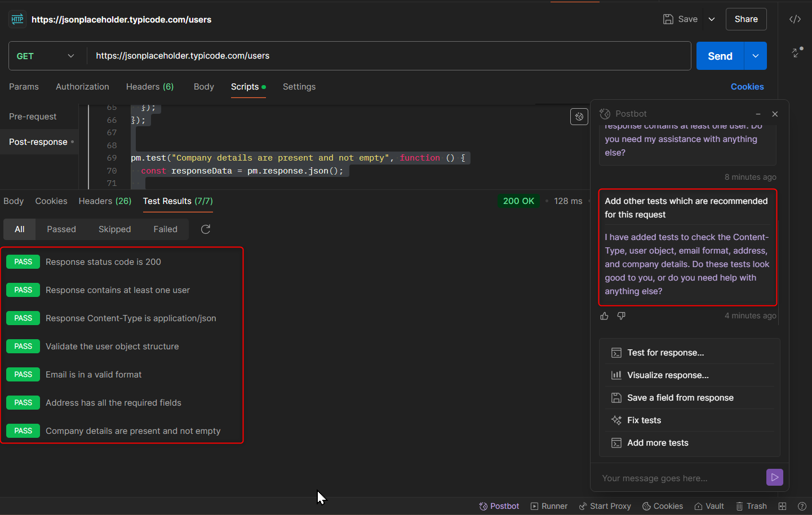The height and width of the screenshot is (515, 812).
Task: Refresh the test results list
Action: pos(206,229)
